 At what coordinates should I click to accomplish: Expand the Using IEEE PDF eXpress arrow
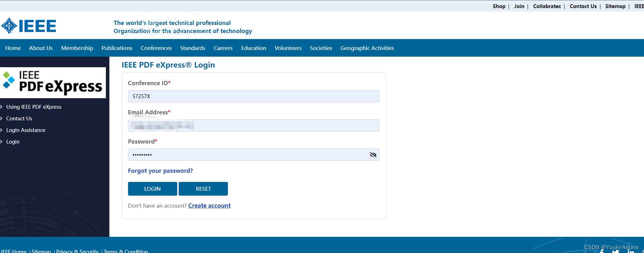[1, 107]
